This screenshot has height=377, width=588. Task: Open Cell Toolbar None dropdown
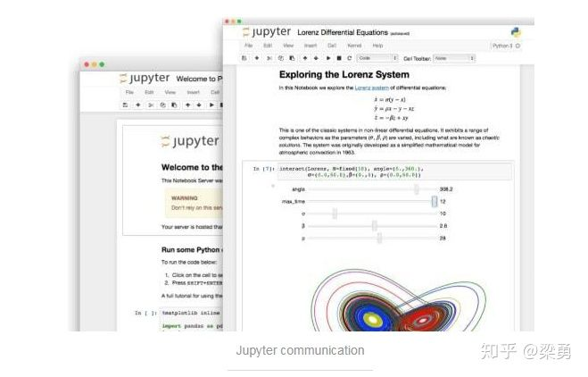[454, 58]
